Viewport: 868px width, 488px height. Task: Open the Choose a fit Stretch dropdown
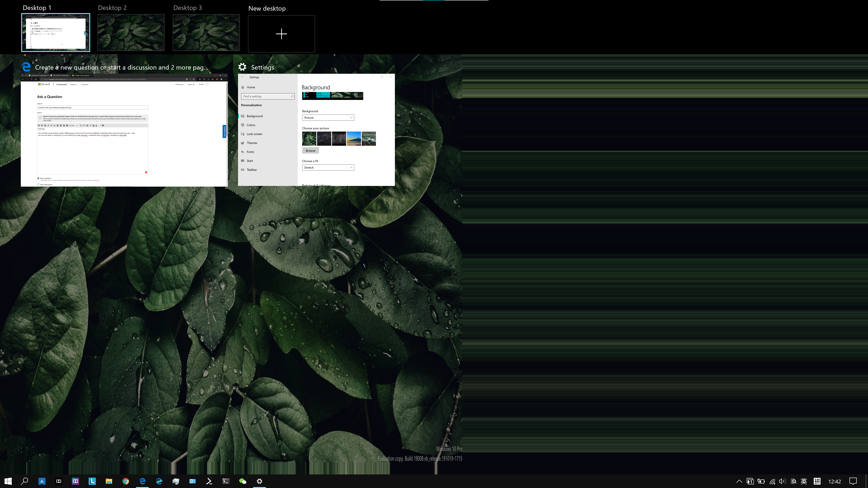tap(328, 167)
